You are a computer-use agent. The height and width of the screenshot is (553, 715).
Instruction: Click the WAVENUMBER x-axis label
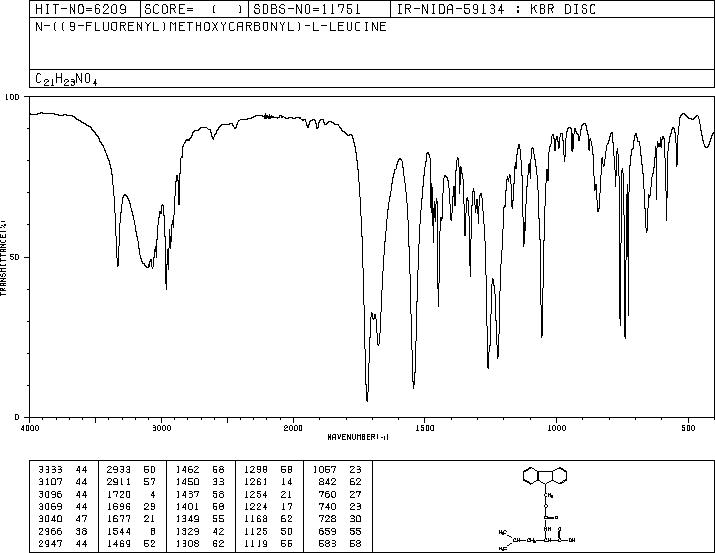[x=358, y=437]
